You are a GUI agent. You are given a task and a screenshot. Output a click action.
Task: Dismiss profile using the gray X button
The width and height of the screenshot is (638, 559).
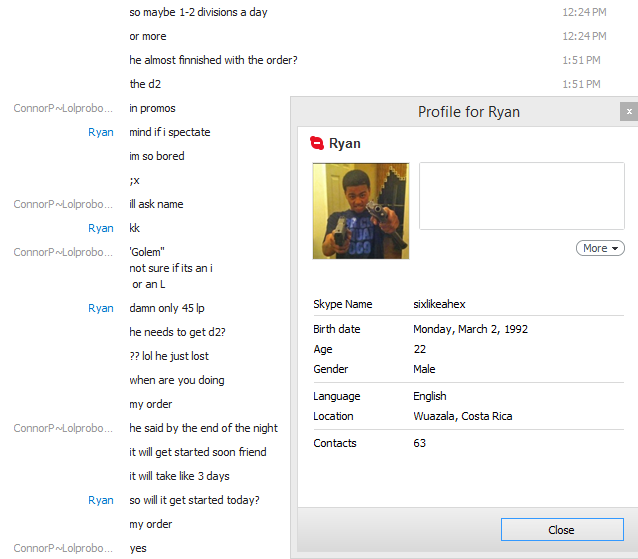pos(629,111)
